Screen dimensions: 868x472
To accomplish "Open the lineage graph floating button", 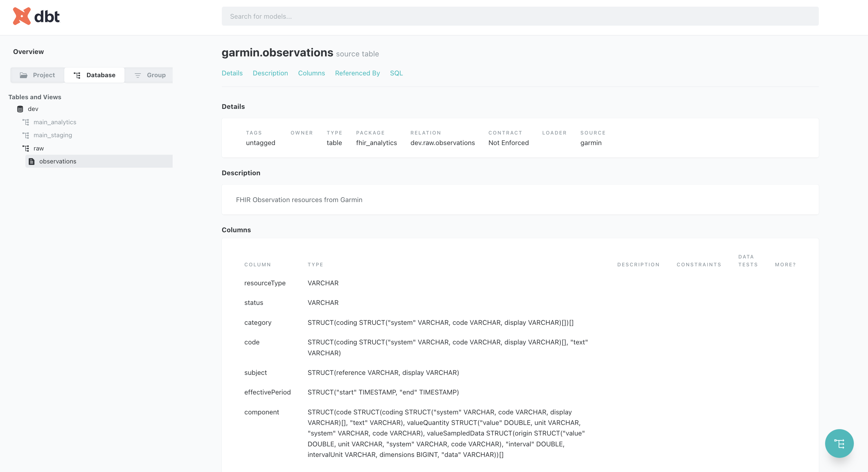I will 839,443.
